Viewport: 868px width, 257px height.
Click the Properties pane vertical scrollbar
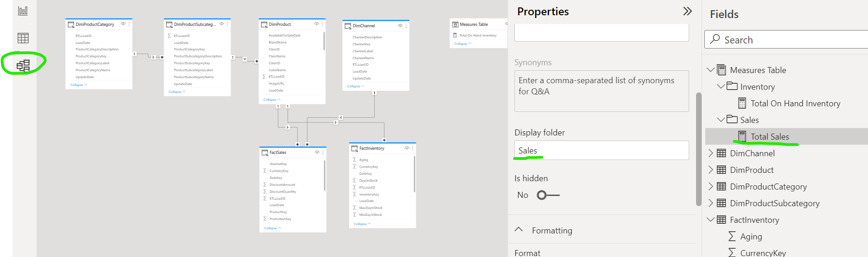(x=698, y=148)
